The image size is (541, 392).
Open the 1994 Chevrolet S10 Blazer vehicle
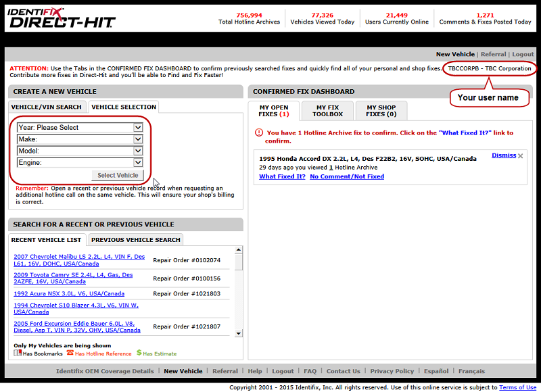[76, 309]
